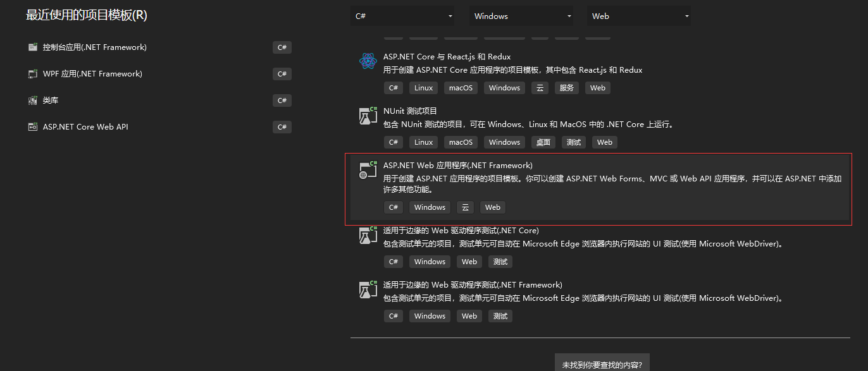Click the Web 驱动程序测试(.NET Framework) flask icon
This screenshot has height=371, width=868.
368,289
